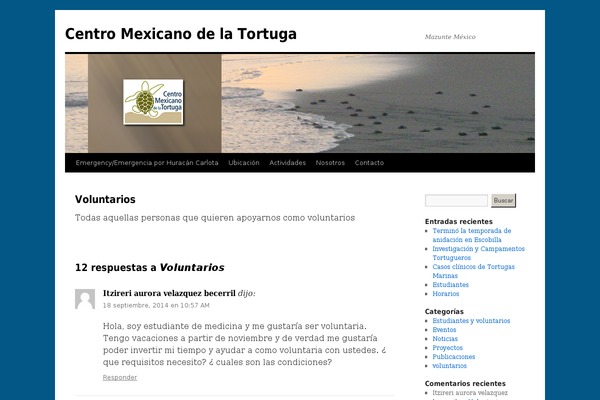600x400 pixels.
Task: Open comment date '18 septiembre, 2014' permalink
Action: (156, 305)
